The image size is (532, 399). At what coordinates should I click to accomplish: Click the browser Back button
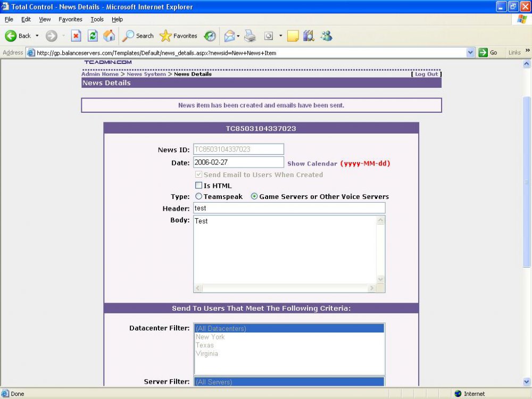pos(18,36)
